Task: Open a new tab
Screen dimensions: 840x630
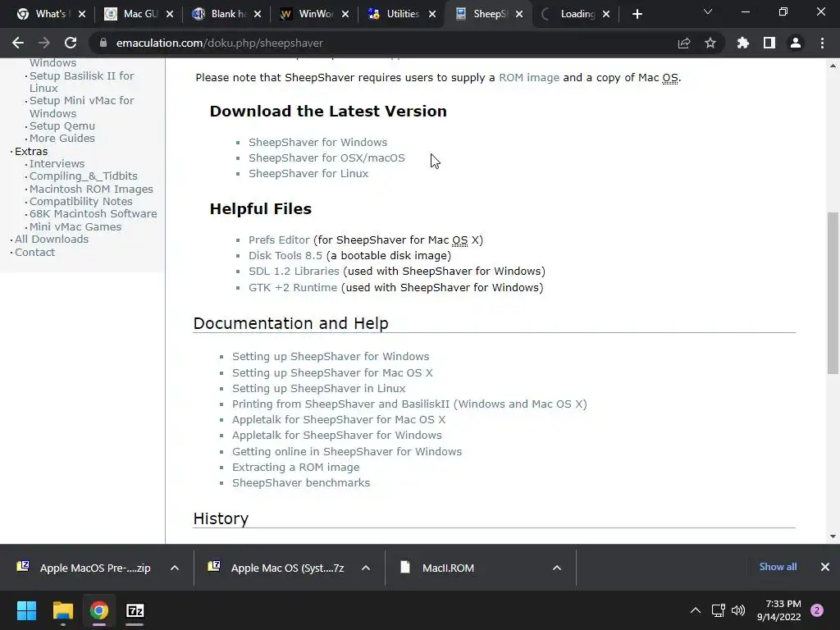Action: click(637, 14)
